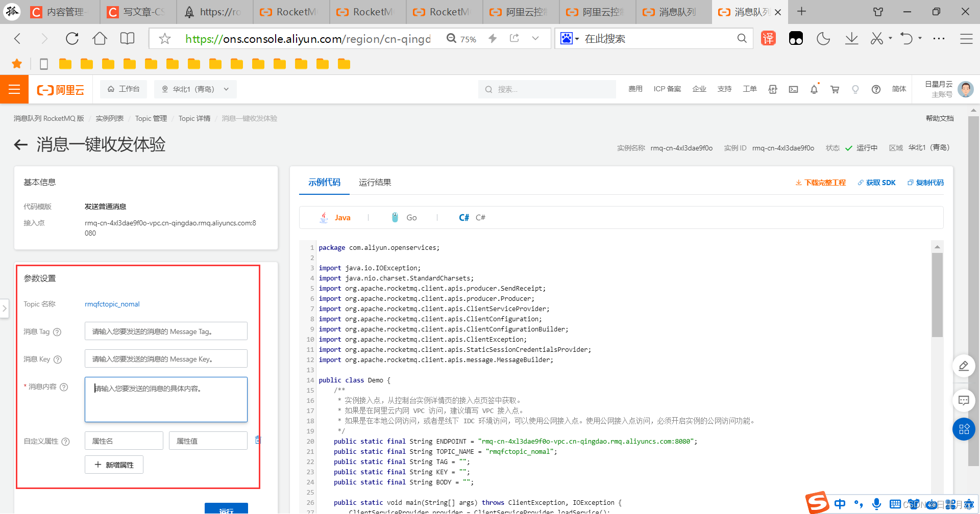This screenshot has height=514, width=980.
Task: Switch to 写文章-CS browser tab
Action: [138, 12]
